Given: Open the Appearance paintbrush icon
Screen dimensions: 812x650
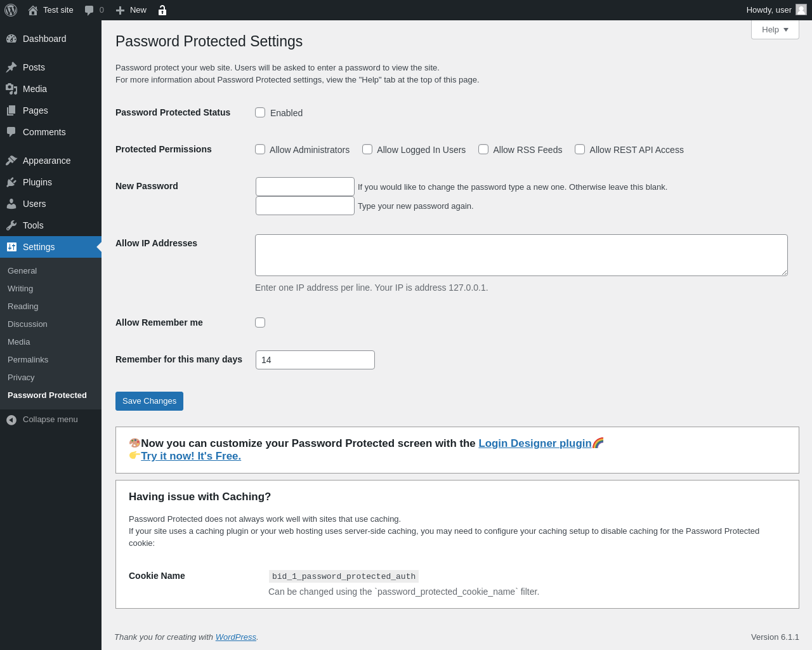Looking at the screenshot, I should click(x=11, y=161).
